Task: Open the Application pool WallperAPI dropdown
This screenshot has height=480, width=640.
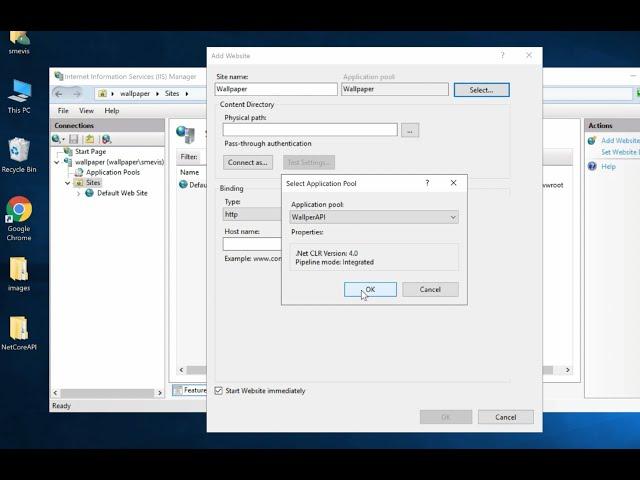Action: [x=374, y=217]
